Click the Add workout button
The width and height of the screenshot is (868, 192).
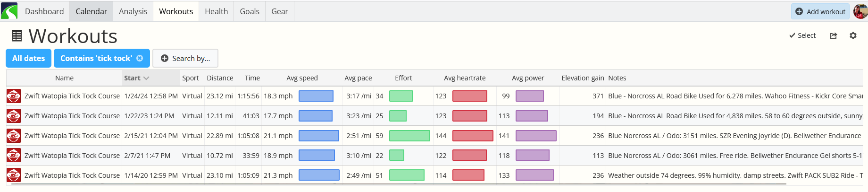820,11
